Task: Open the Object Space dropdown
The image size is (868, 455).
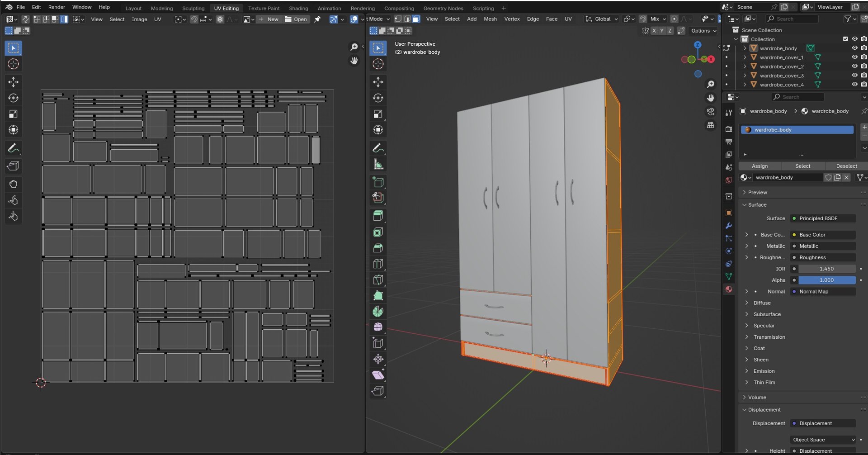Action: pos(823,440)
